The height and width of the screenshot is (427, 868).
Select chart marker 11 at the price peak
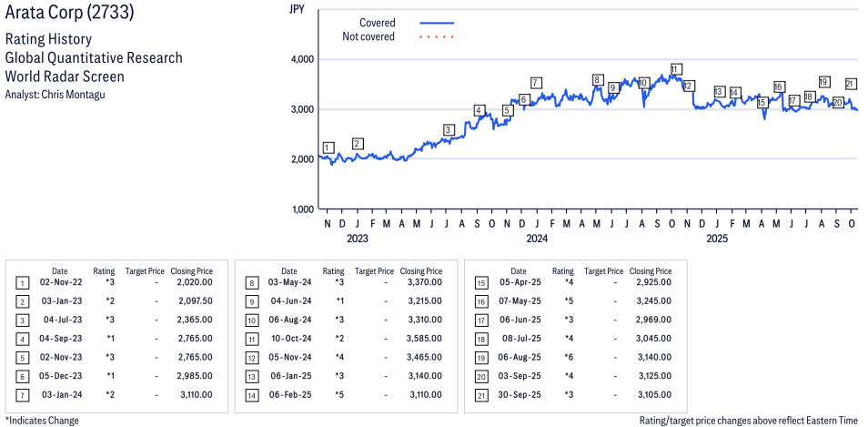(x=675, y=69)
